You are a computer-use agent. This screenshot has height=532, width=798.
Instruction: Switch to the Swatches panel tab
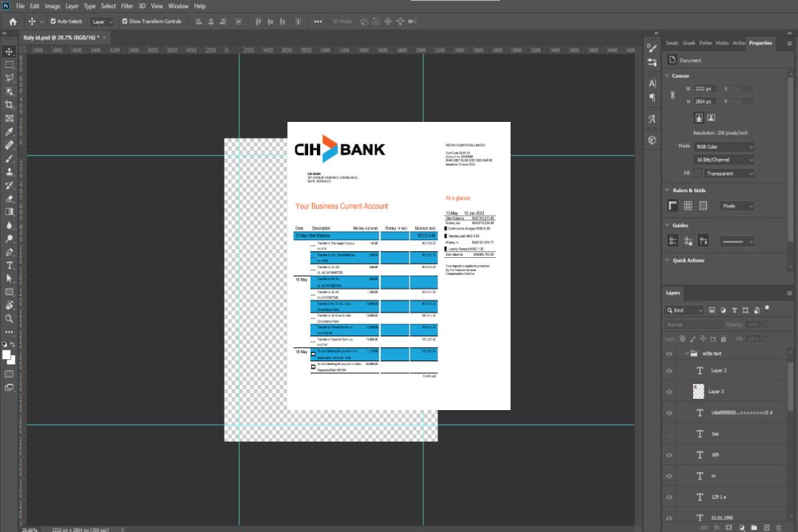coord(672,43)
